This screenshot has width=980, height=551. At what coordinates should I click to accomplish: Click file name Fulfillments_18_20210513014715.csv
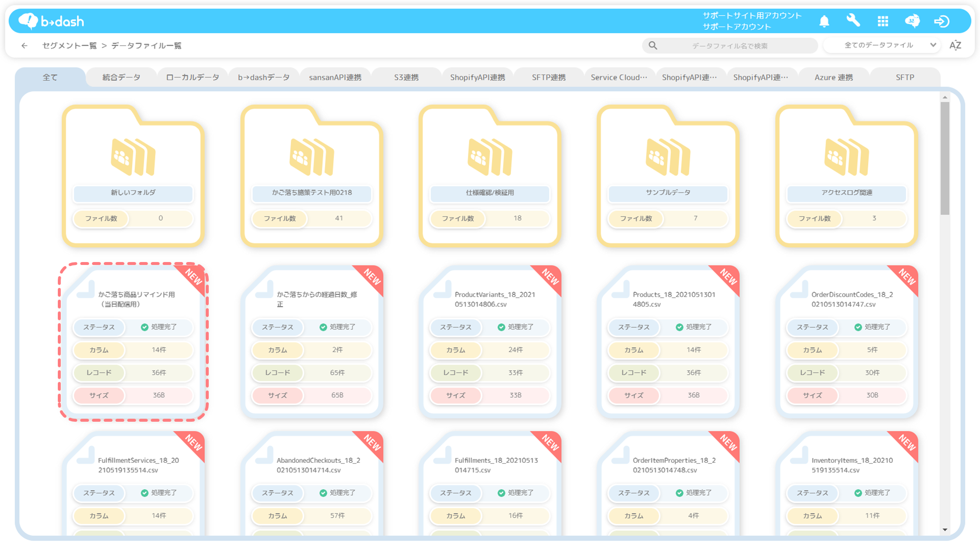pos(496,465)
